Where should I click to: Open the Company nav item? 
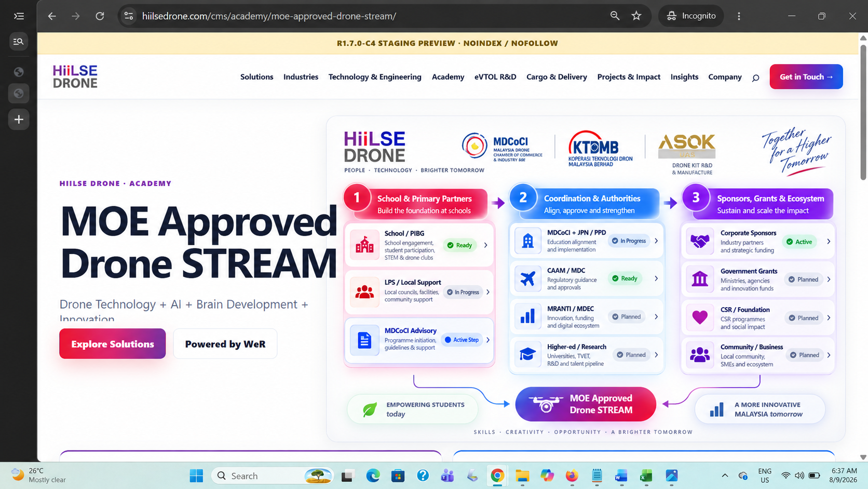(725, 77)
